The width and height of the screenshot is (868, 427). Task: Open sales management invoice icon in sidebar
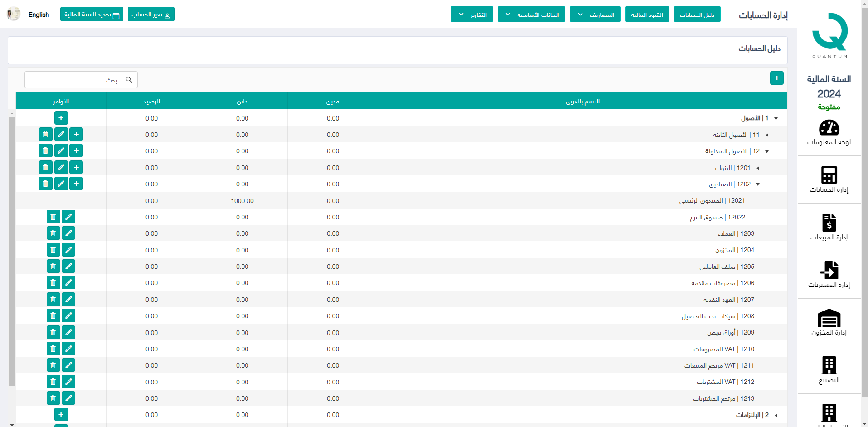[x=829, y=223]
